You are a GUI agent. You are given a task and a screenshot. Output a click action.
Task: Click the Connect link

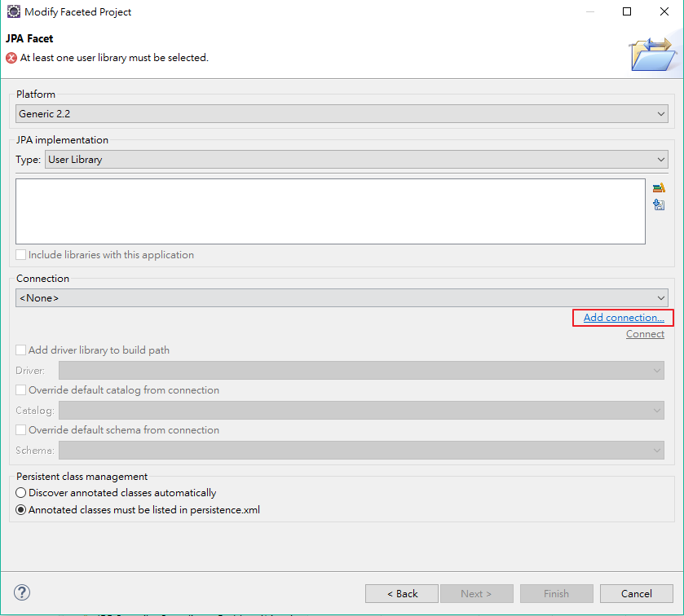point(645,333)
